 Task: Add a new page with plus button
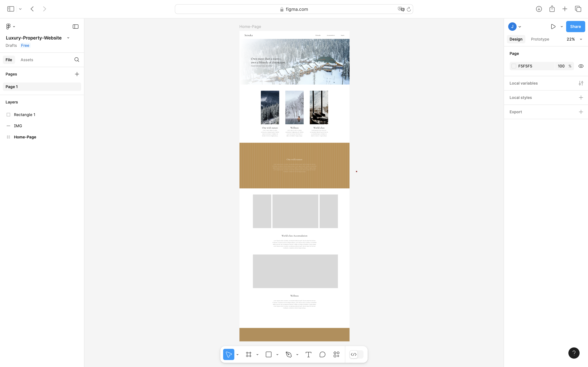click(77, 74)
